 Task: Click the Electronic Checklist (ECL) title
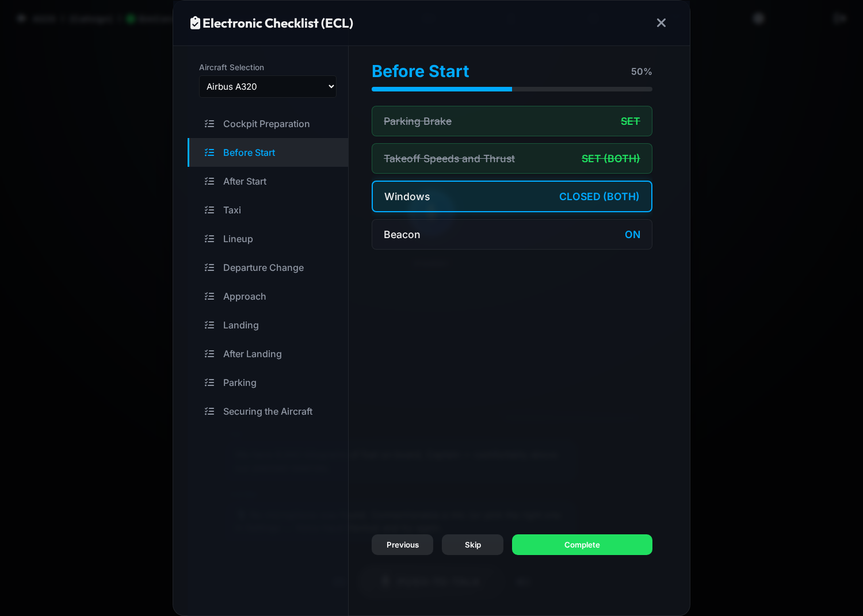pyautogui.click(x=278, y=23)
